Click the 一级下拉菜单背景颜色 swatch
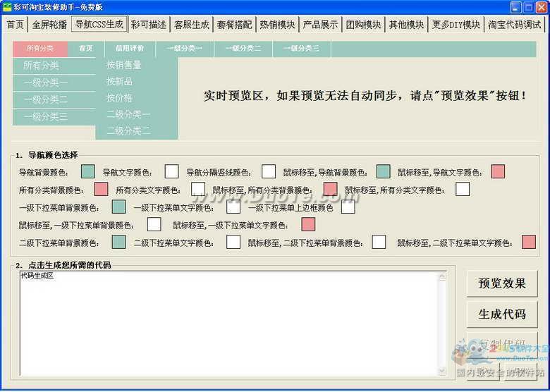The width and height of the screenshot is (550, 392). coord(119,207)
